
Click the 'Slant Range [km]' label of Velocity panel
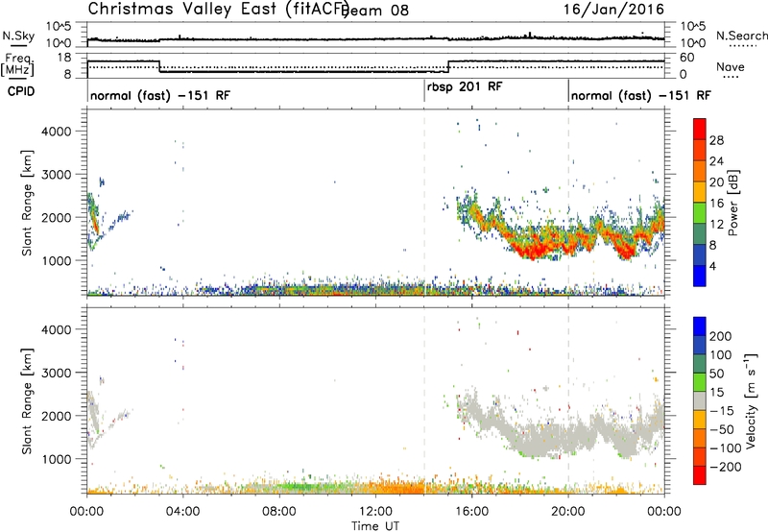[x=26, y=401]
